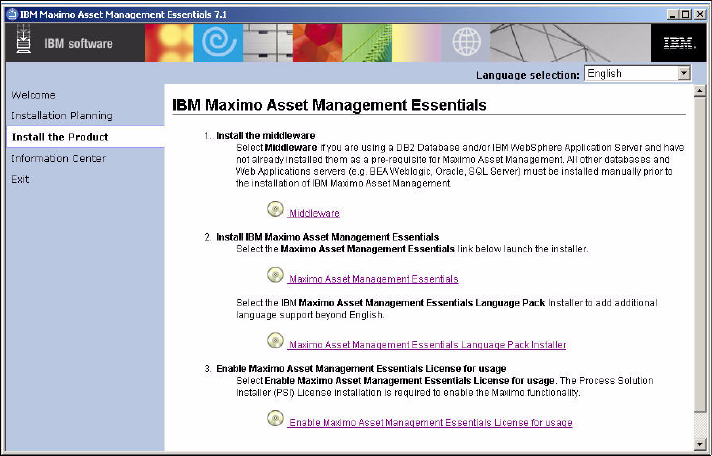Click the CD icon beside Middleware link
The image size is (712, 456).
[275, 209]
